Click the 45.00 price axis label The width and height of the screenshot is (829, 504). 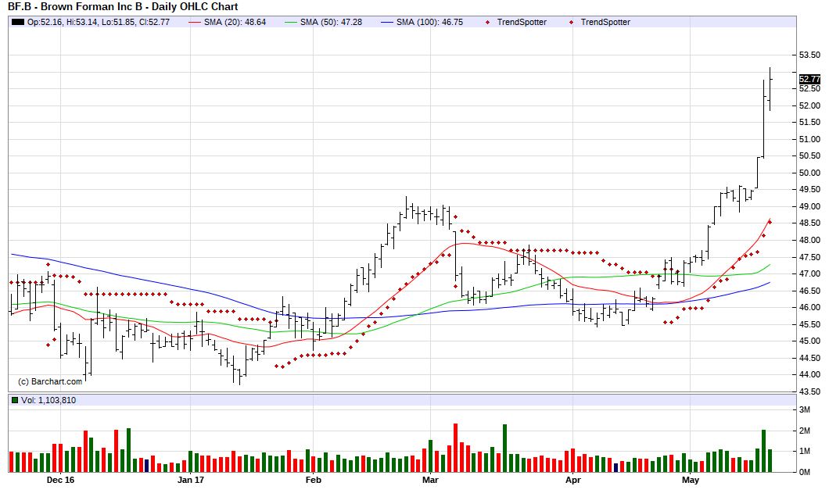click(809, 341)
